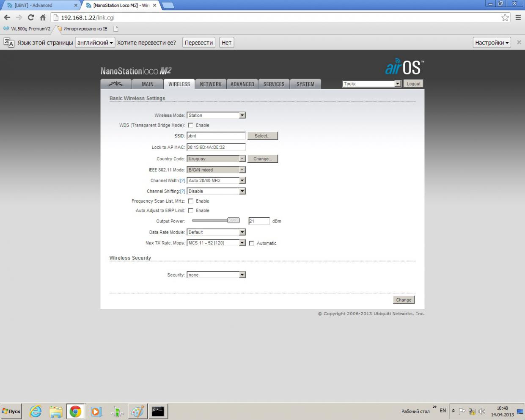Open translate language dropdown английский
This screenshot has width=525, height=420.
point(95,42)
